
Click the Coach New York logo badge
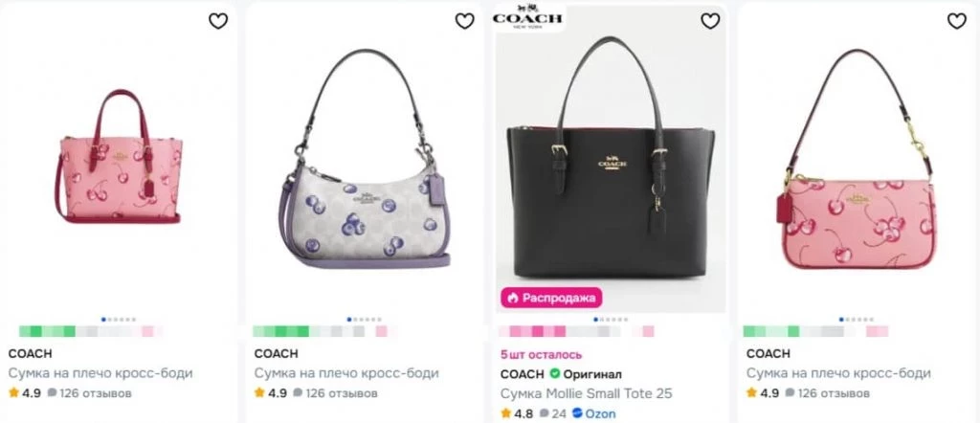pyautogui.click(x=527, y=16)
